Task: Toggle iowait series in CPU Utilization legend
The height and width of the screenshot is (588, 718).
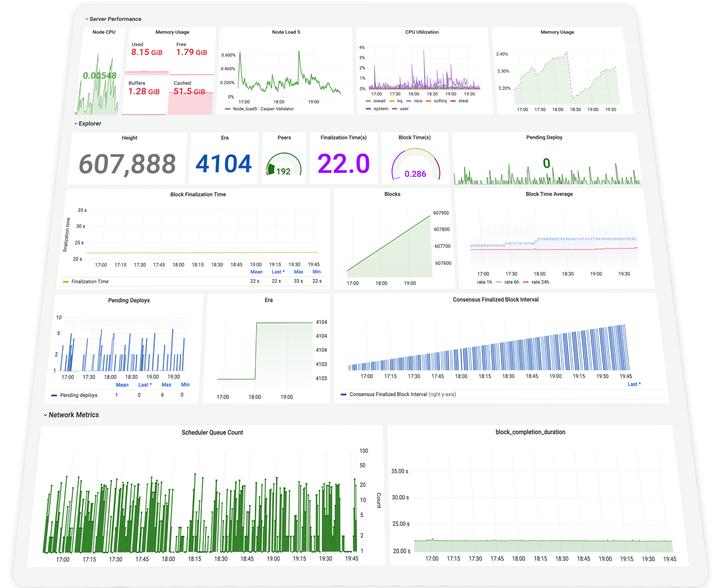Action: point(379,101)
